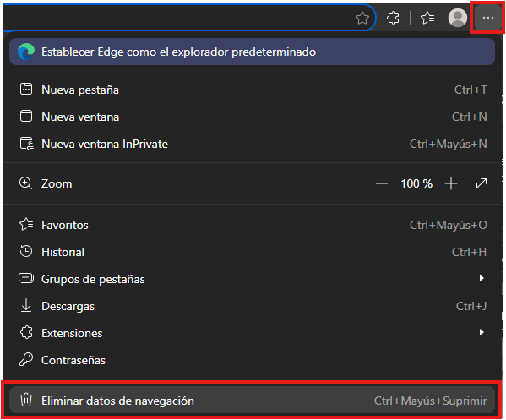Click the Nueva ventana window icon
The width and height of the screenshot is (506, 420).
pyautogui.click(x=26, y=117)
